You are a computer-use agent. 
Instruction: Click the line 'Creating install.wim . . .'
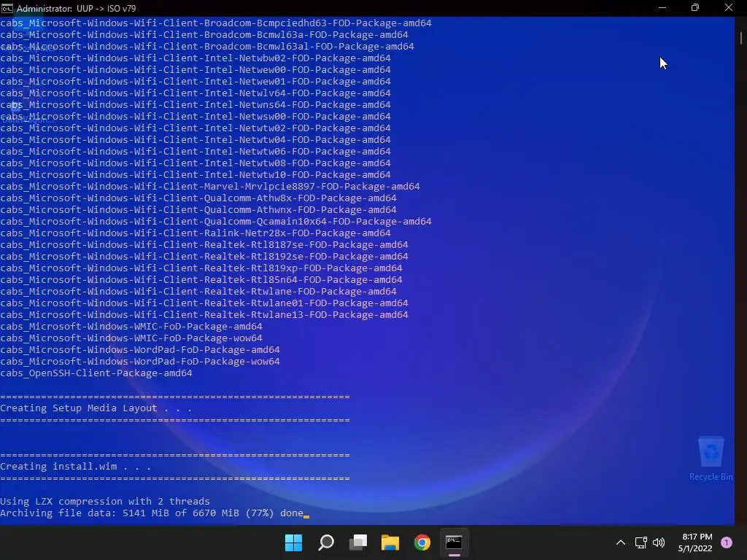pos(75,467)
